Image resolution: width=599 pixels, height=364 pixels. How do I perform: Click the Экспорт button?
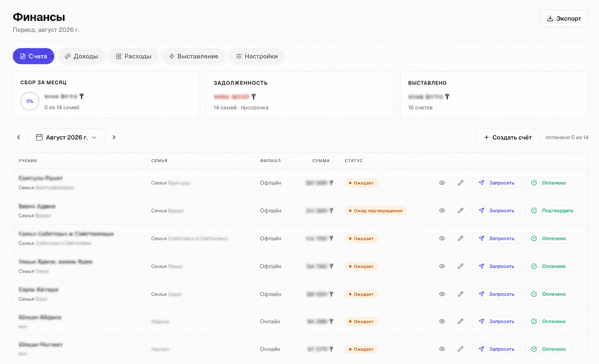[x=564, y=19]
